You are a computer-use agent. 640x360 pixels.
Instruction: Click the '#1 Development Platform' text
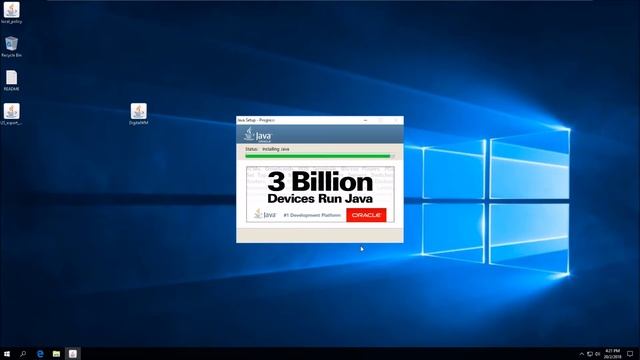(x=312, y=215)
